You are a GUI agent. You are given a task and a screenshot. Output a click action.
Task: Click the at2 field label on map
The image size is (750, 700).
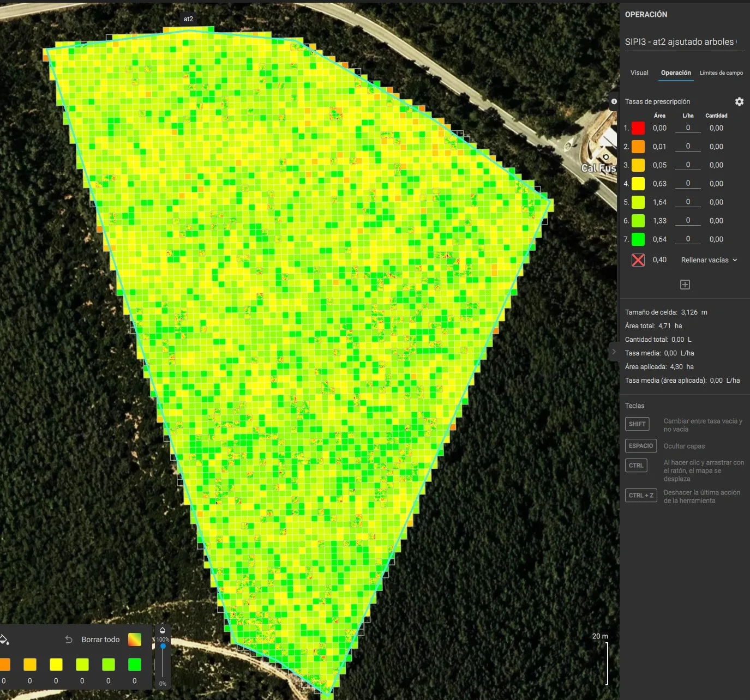coord(188,19)
